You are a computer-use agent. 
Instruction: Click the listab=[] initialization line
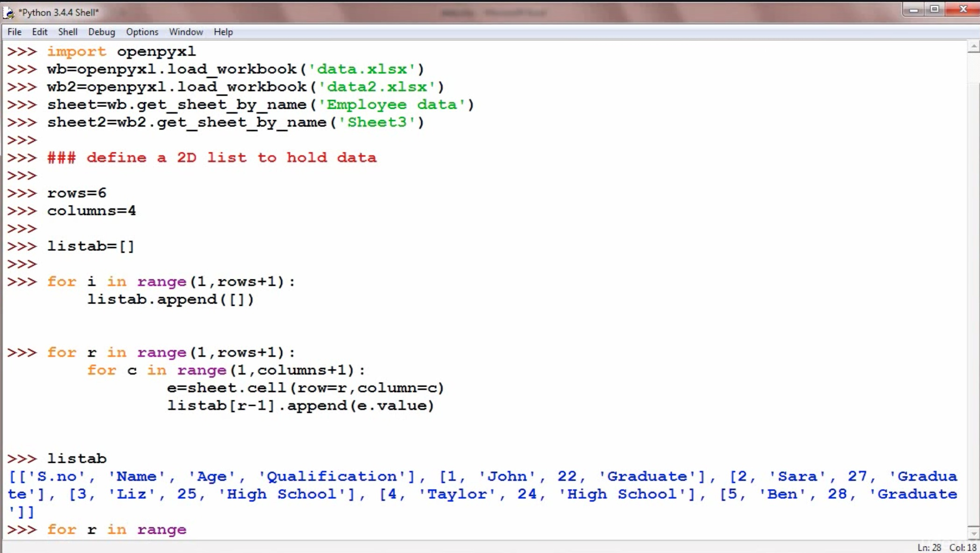point(91,246)
